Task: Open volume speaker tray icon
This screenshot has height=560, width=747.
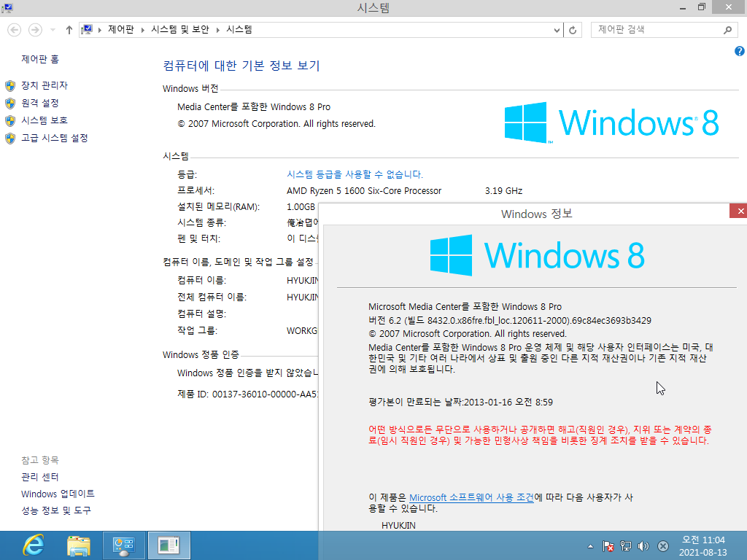Action: tap(643, 546)
